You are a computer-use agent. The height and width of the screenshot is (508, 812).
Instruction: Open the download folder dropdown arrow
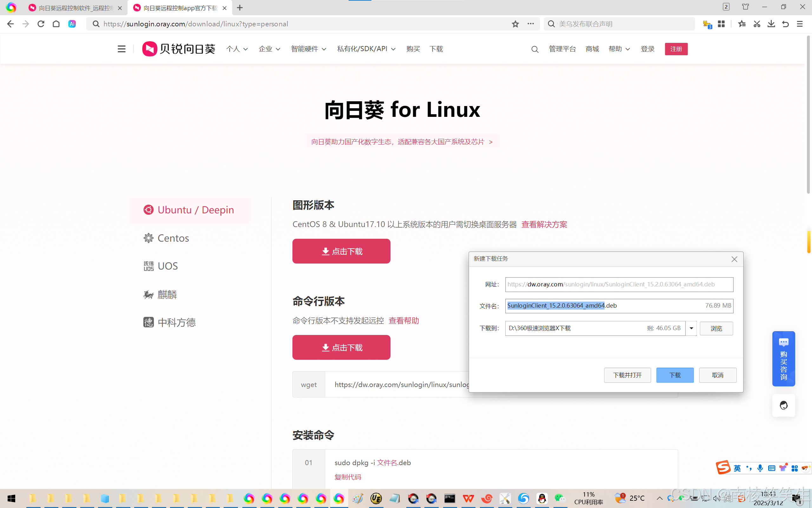tap(691, 328)
